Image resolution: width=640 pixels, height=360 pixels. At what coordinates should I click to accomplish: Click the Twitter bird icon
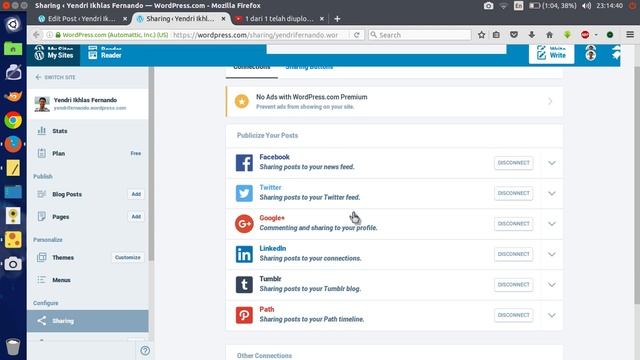tap(244, 193)
